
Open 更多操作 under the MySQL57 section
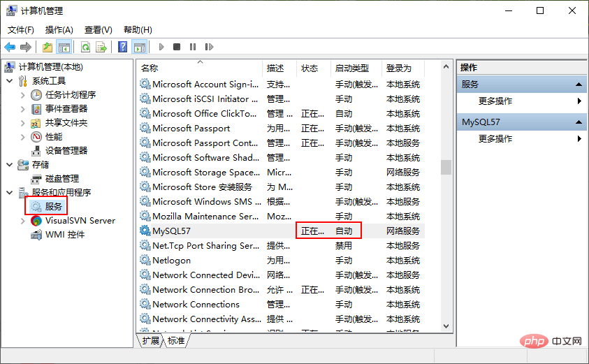click(x=495, y=138)
